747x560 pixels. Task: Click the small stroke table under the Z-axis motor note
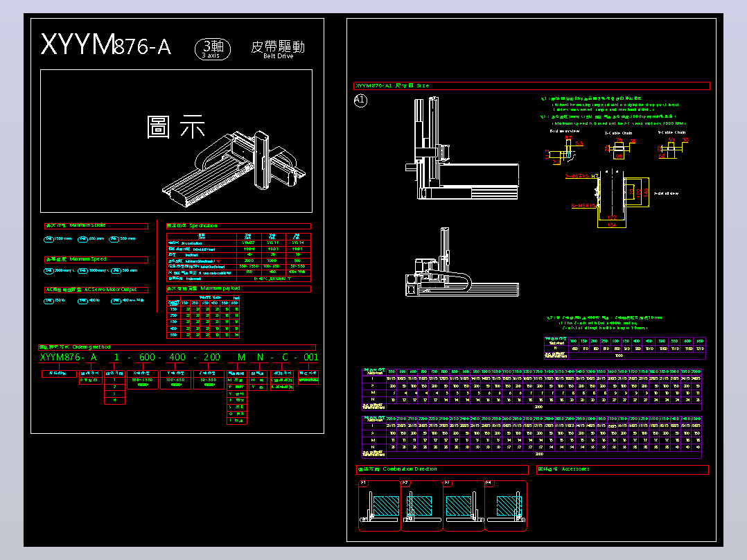[624, 348]
